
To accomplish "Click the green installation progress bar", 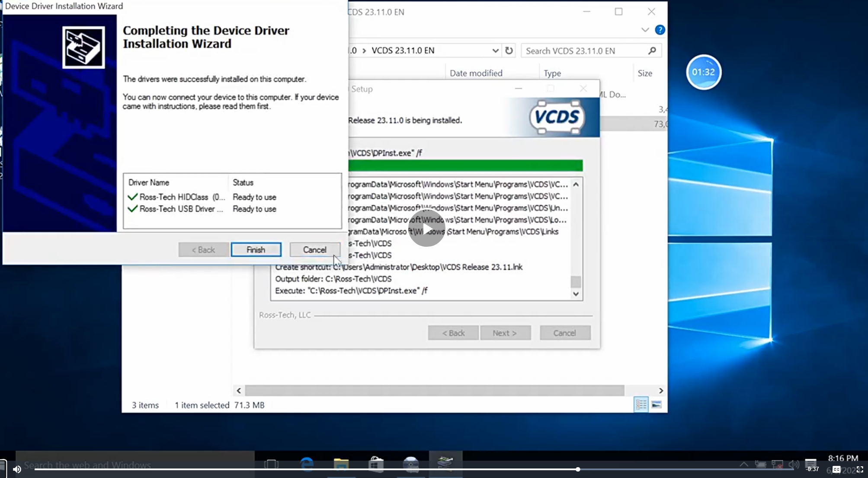I will pos(465,166).
